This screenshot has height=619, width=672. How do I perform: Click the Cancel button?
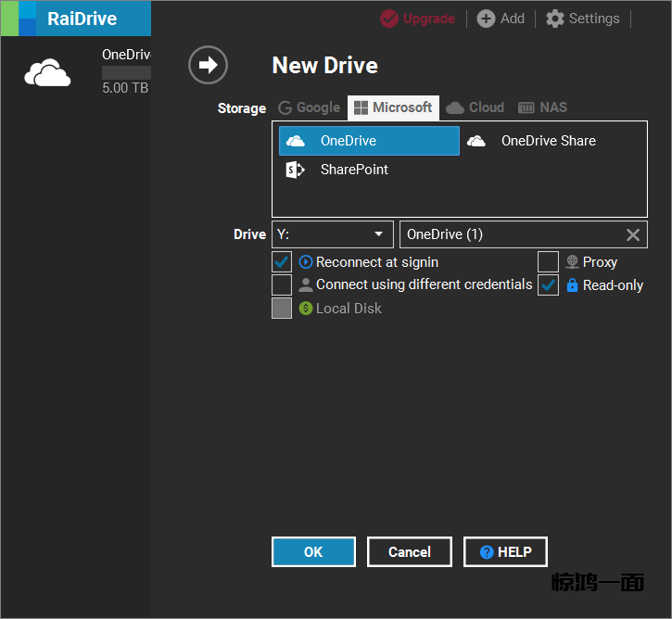coord(410,551)
